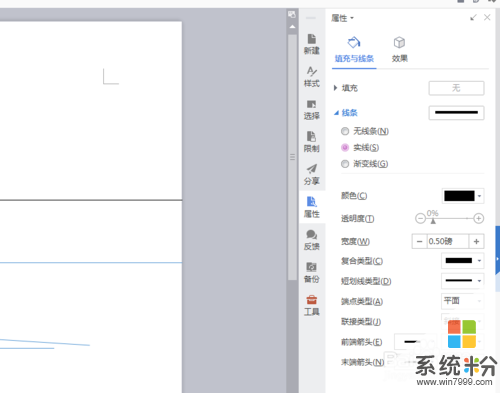Increase line width with plus button
The width and height of the screenshot is (500, 393).
click(476, 241)
